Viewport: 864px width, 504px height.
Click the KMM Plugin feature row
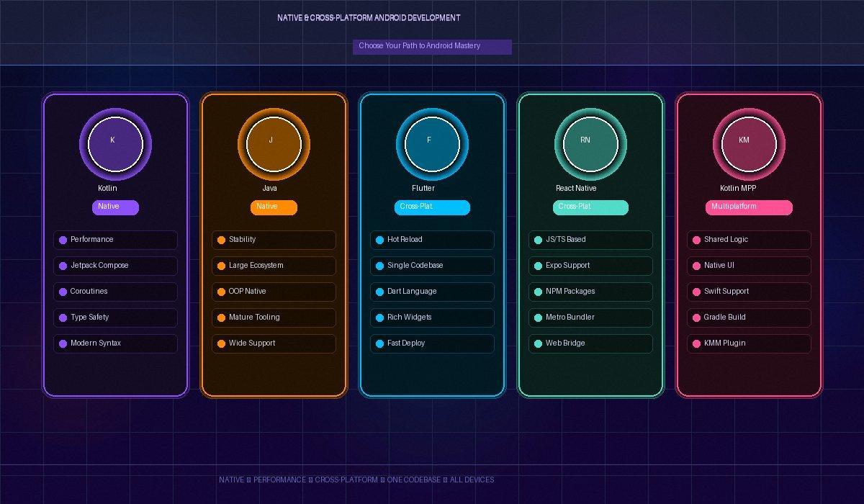[x=749, y=343]
